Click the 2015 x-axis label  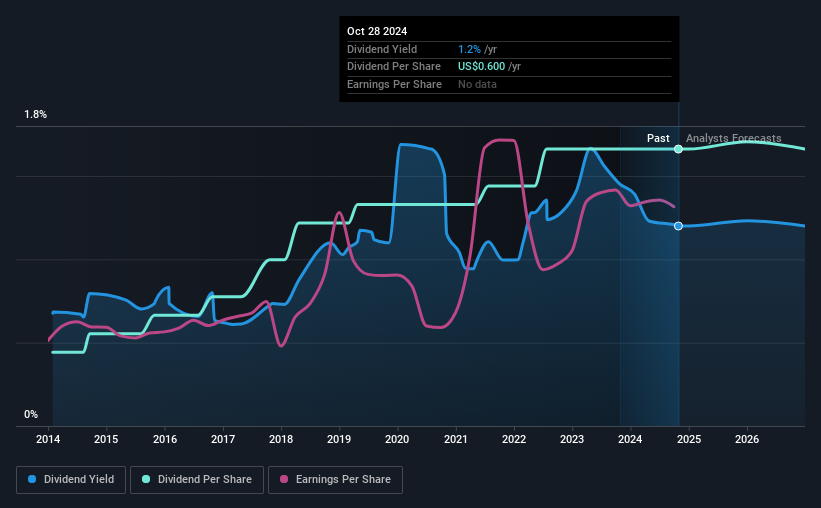(106, 439)
